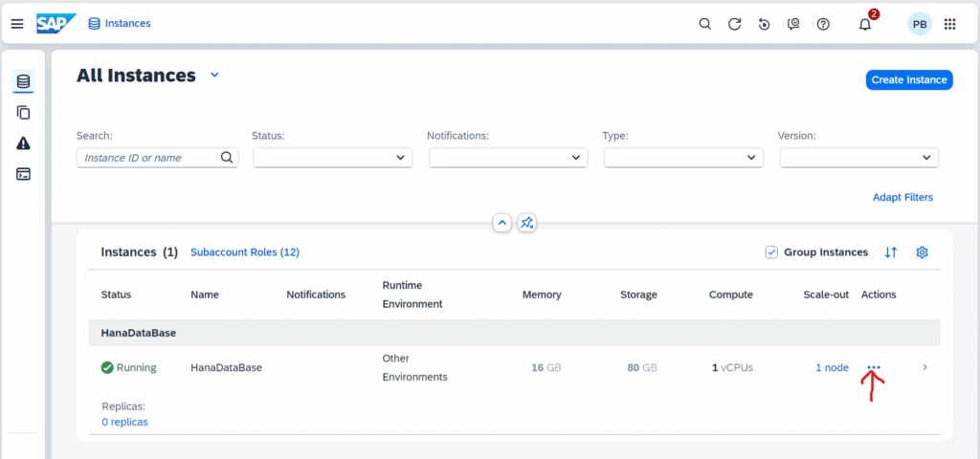Open the three-dots actions menu for HanaDataBase
The height and width of the screenshot is (459, 980).
tap(874, 368)
